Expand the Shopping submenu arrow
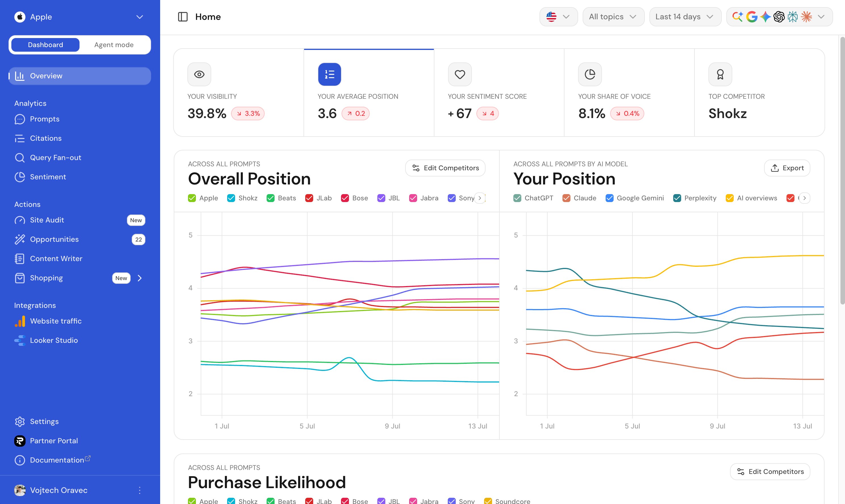845x504 pixels. click(x=140, y=278)
